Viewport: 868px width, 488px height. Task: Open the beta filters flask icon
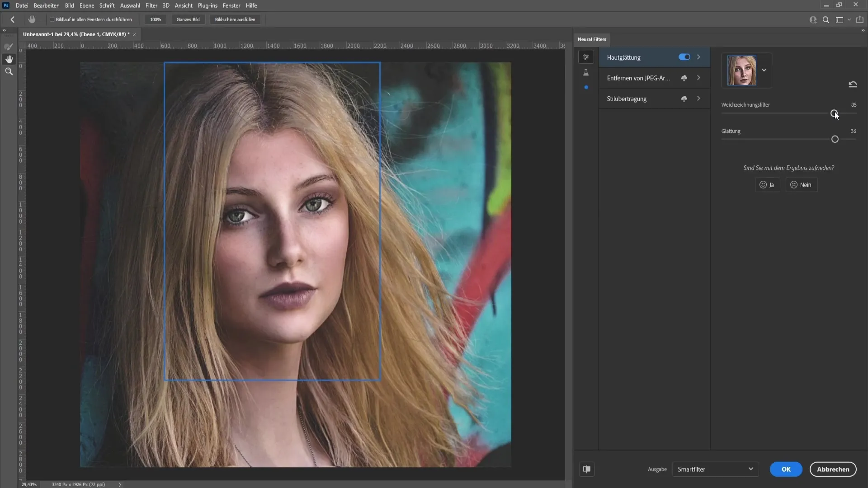pyautogui.click(x=586, y=72)
